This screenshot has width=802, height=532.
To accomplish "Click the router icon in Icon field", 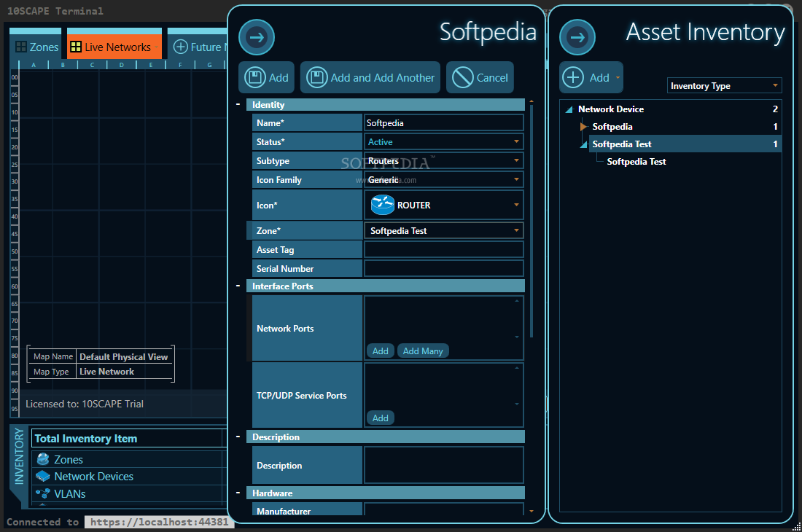I will pyautogui.click(x=382, y=205).
